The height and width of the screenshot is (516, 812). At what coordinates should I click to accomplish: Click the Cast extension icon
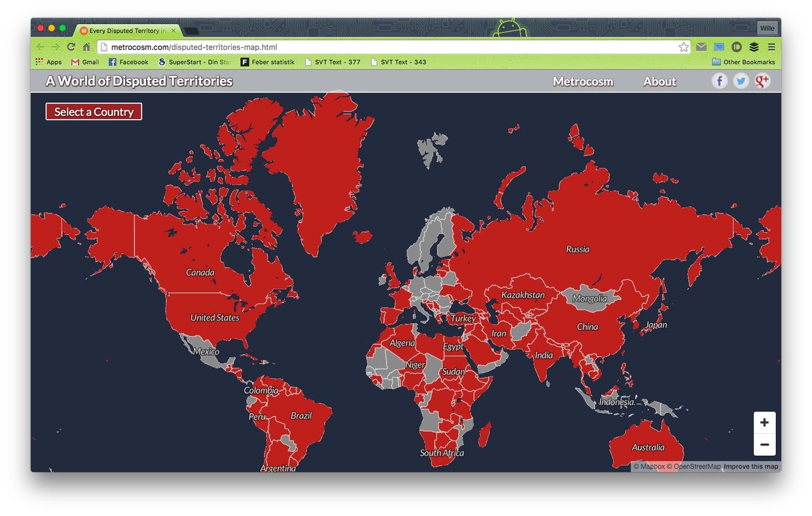(719, 47)
